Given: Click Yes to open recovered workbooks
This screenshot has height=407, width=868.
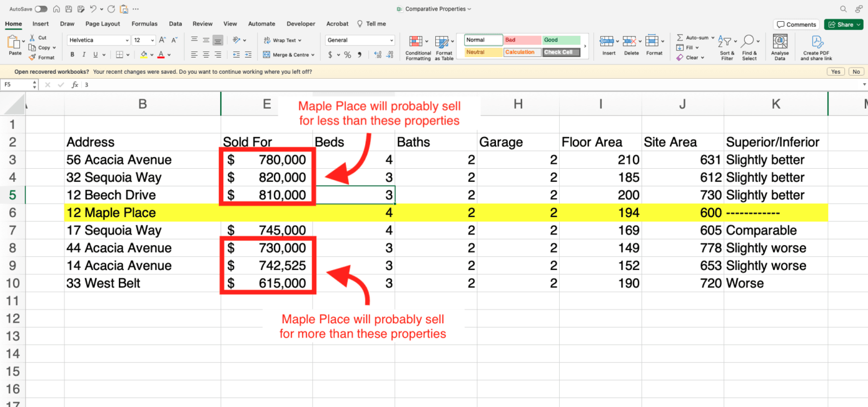Looking at the screenshot, I should tap(836, 71).
